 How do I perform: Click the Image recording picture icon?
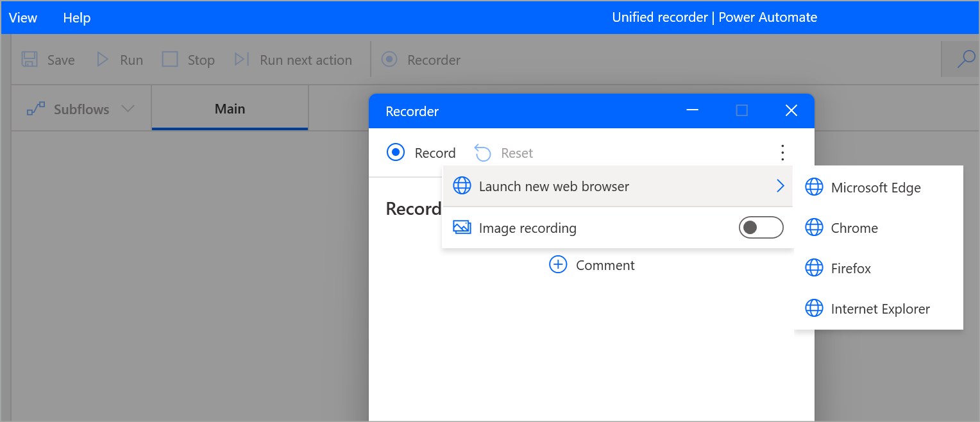(x=462, y=228)
